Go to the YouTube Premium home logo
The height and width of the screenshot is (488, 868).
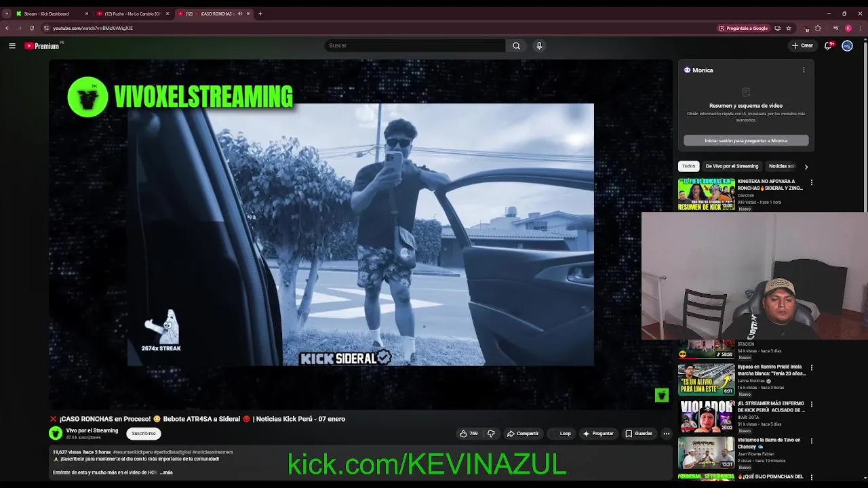[x=42, y=45]
